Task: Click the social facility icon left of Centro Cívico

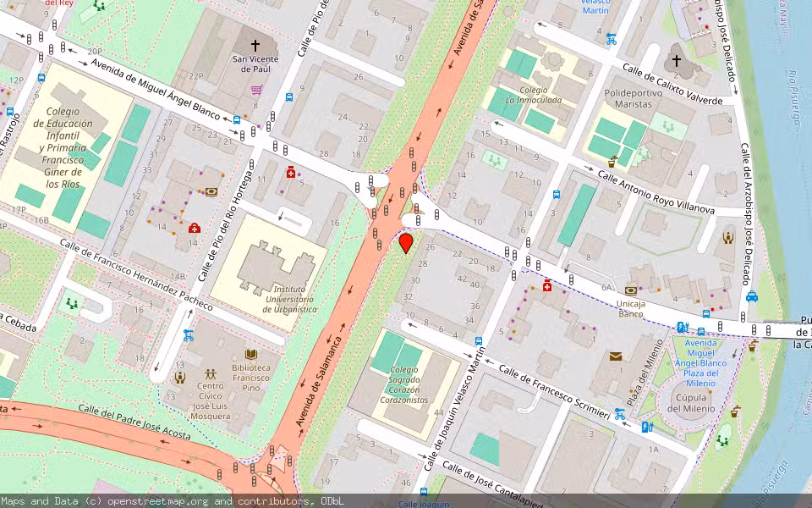Action: point(179,378)
